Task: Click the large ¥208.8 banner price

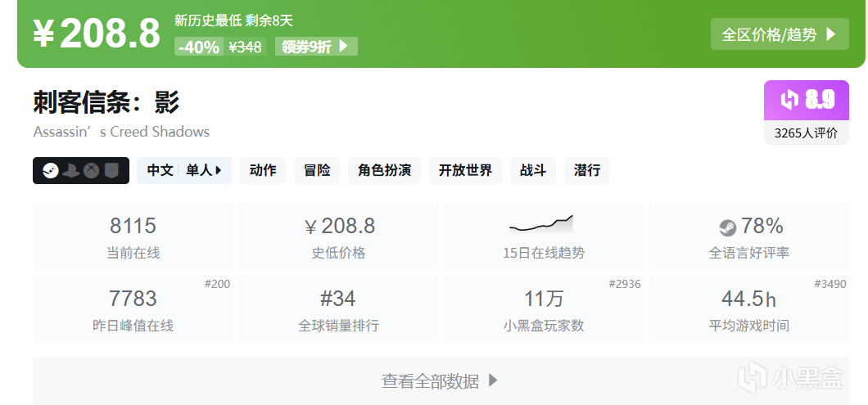Action: click(x=97, y=34)
